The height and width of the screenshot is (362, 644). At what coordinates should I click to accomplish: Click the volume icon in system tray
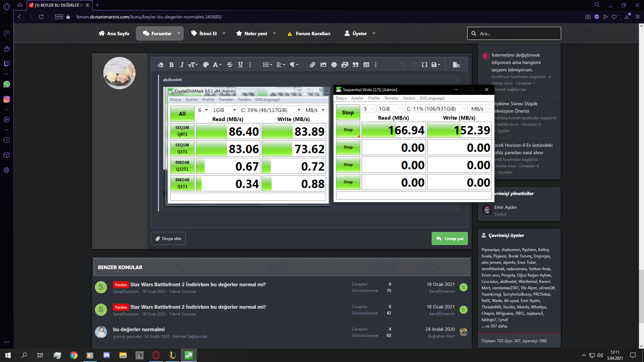pyautogui.click(x=600, y=355)
